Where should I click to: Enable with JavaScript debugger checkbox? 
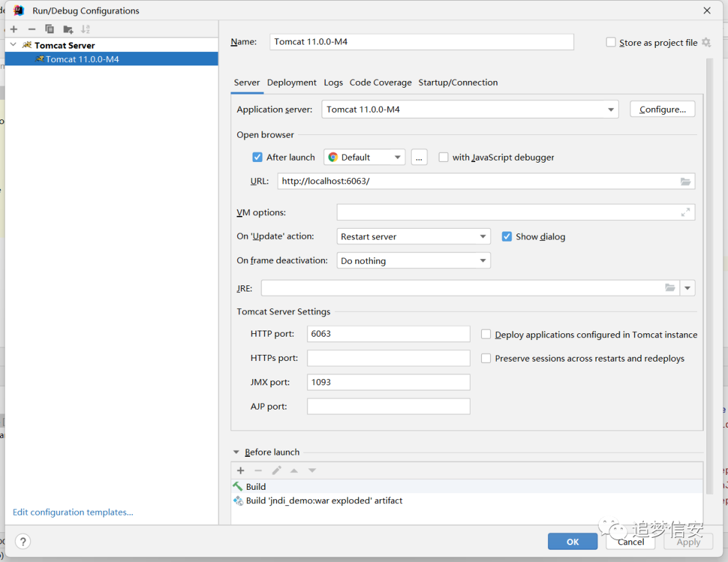[x=444, y=157]
